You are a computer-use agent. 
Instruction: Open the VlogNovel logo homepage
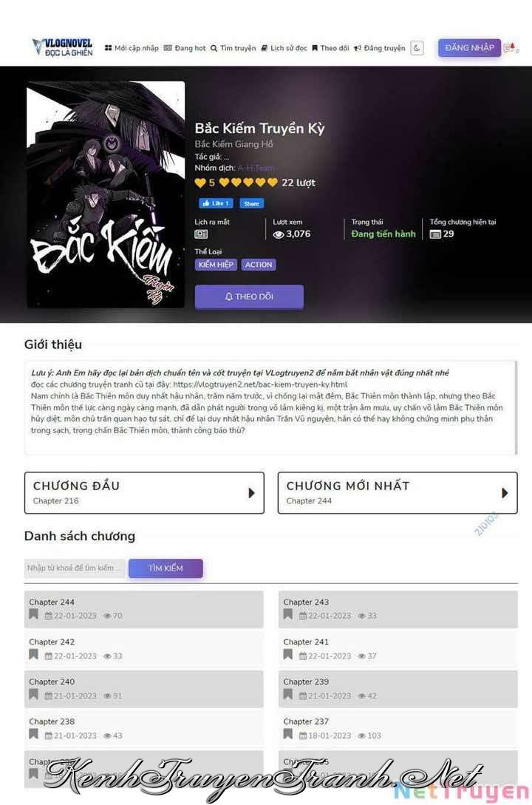[x=63, y=47]
